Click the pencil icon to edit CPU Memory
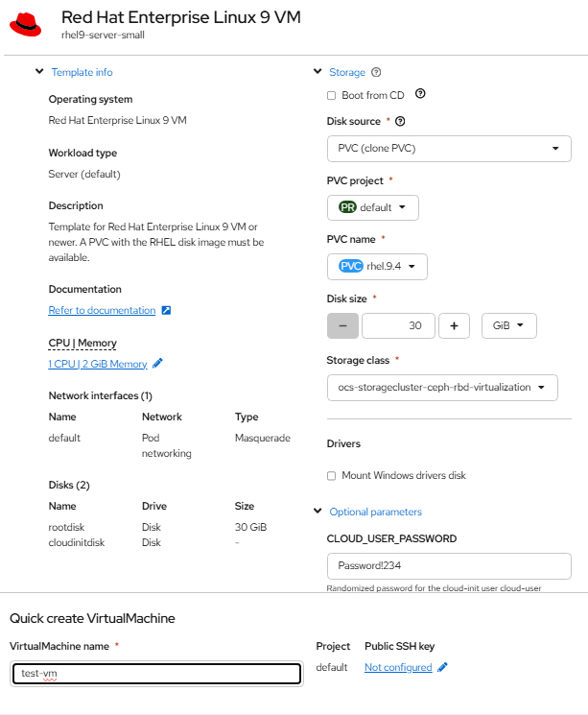Image resolution: width=588 pixels, height=715 pixels. tap(158, 364)
